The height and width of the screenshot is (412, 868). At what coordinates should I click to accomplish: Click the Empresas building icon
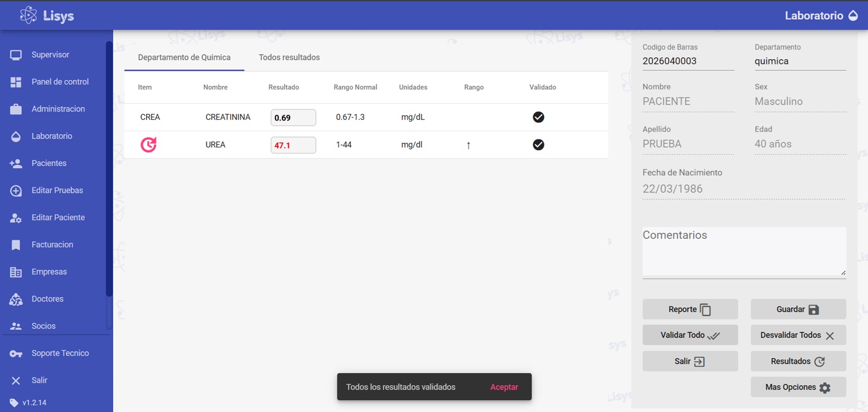point(16,272)
